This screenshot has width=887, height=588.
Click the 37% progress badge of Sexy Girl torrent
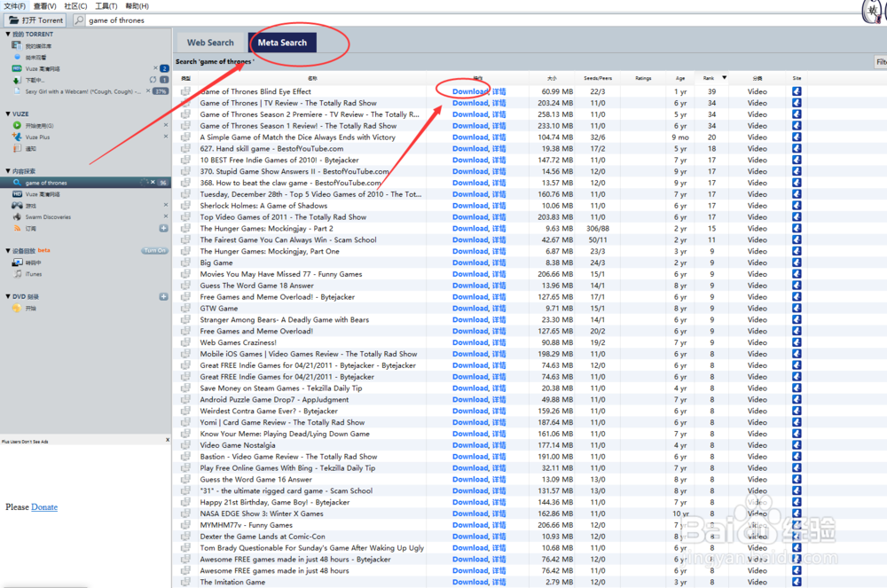[161, 91]
